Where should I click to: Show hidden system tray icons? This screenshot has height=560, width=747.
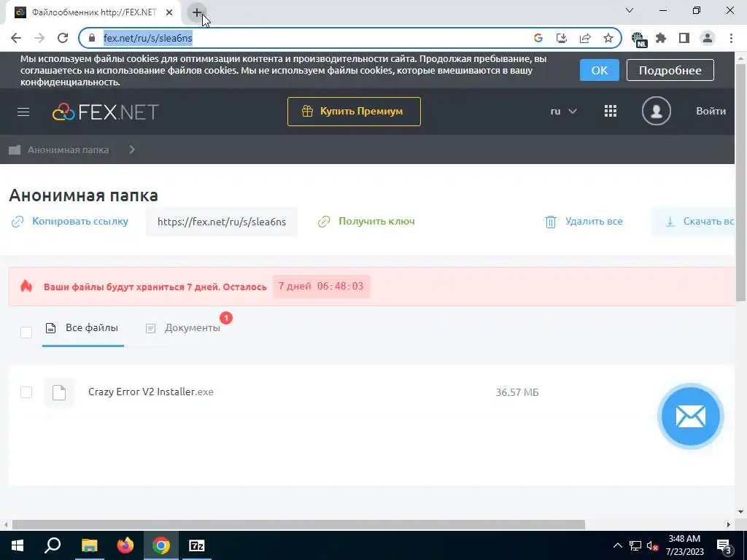(x=617, y=545)
